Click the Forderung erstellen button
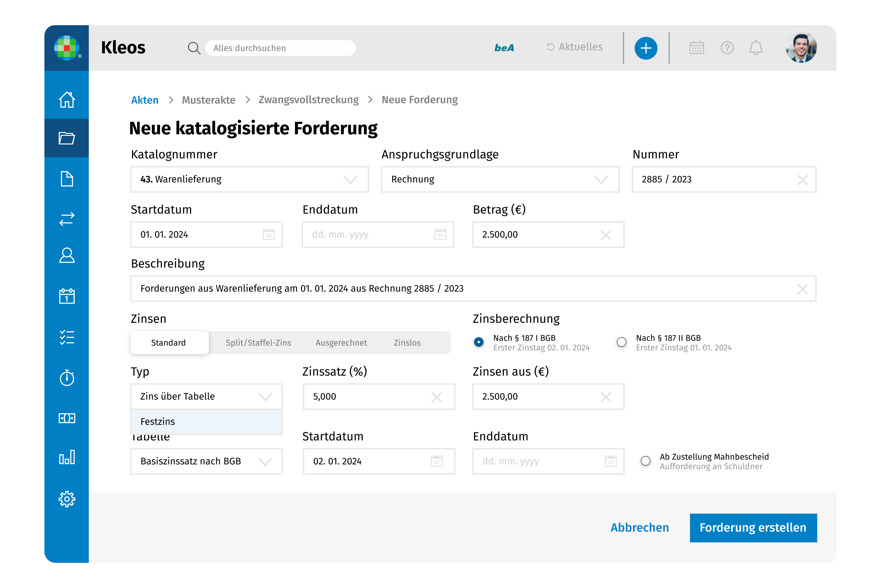Screen dimensions: 882x588 753,528
